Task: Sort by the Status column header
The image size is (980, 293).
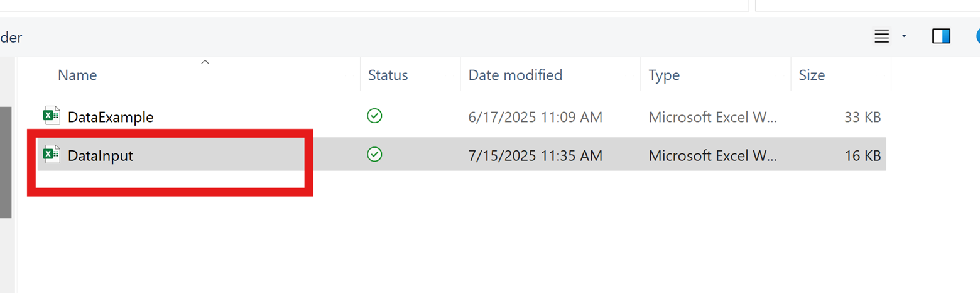Action: (x=388, y=75)
